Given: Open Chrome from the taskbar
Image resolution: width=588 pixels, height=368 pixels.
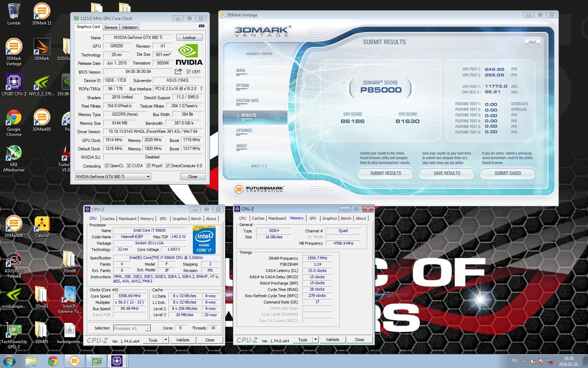Looking at the screenshot, I should (x=53, y=361).
